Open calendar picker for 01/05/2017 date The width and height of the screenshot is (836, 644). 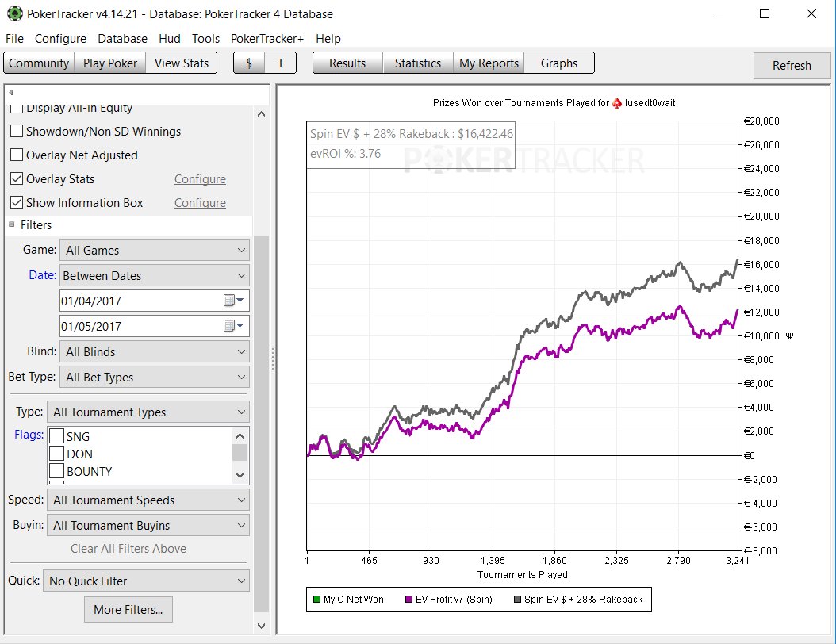coord(233,326)
